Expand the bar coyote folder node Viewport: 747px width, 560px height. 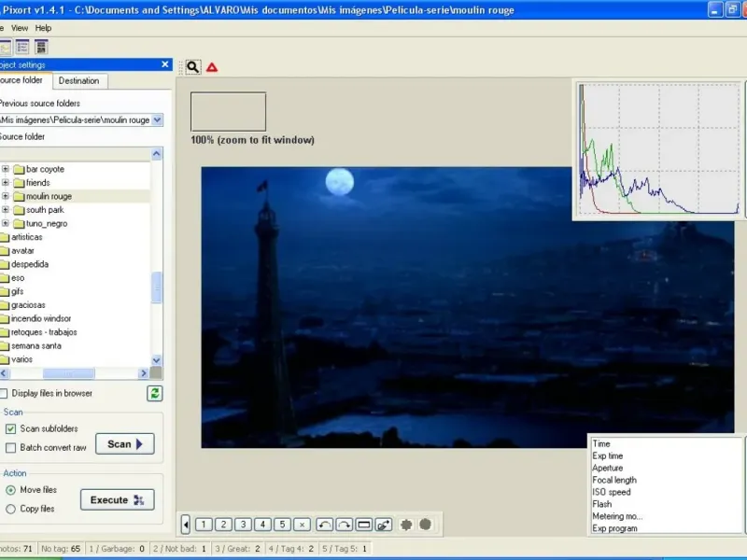click(x=6, y=170)
